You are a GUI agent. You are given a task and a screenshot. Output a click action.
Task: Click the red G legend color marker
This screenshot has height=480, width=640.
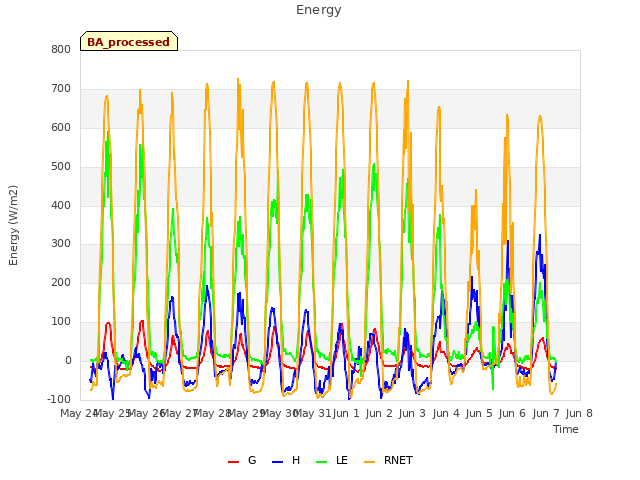[x=233, y=462]
